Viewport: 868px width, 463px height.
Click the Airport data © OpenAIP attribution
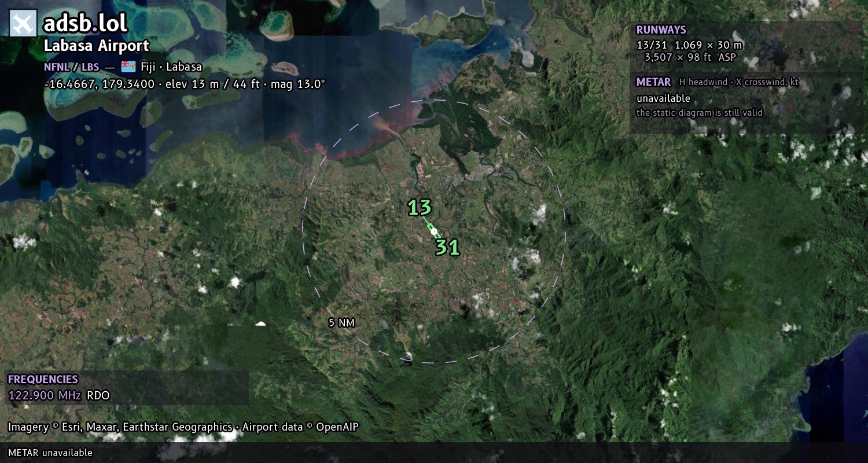[x=300, y=427]
